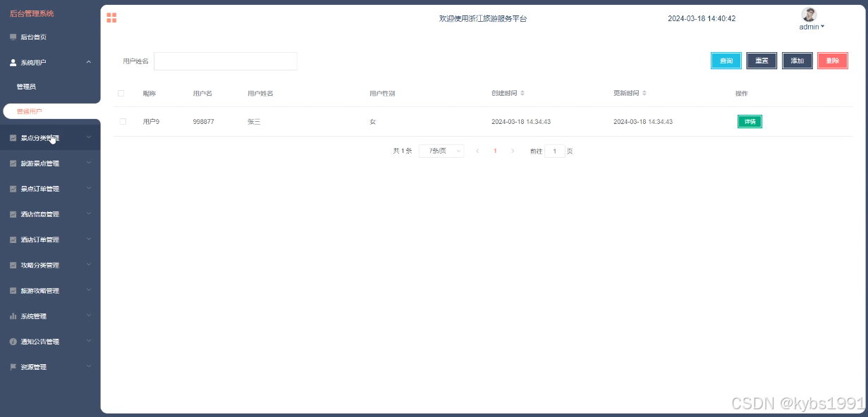Open the 7条/页 page size dropdown

(x=441, y=151)
